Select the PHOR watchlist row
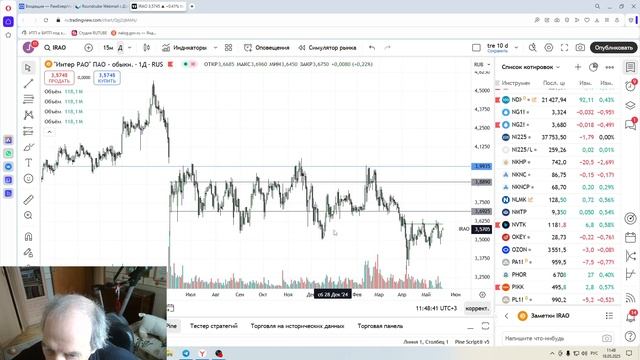The height and width of the screenshot is (360, 640). [x=558, y=275]
